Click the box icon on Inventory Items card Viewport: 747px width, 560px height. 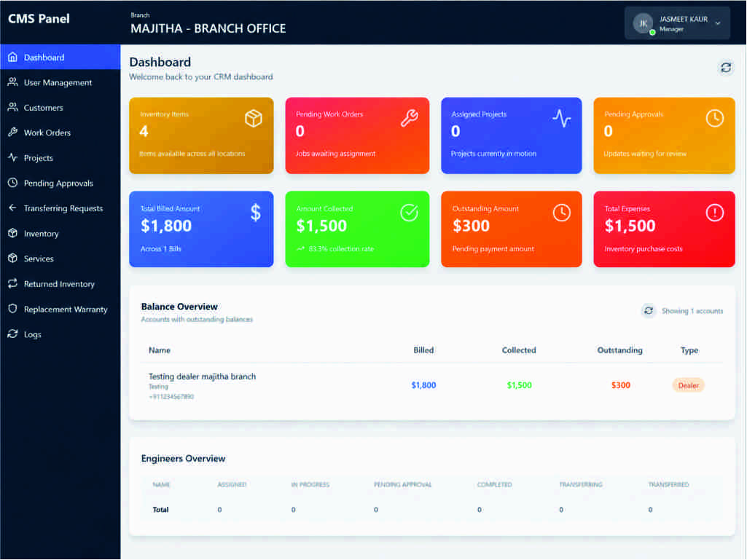(x=254, y=118)
